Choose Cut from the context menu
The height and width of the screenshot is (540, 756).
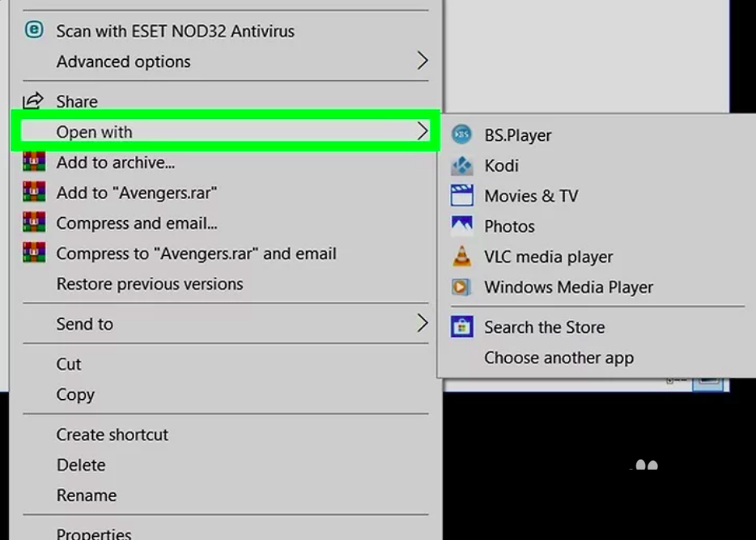[226, 364]
